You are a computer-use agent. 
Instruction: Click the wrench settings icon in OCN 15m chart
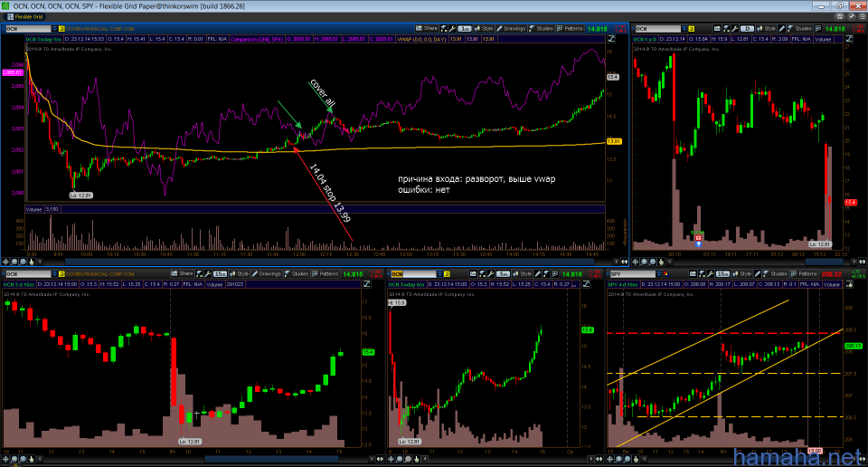click(208, 273)
